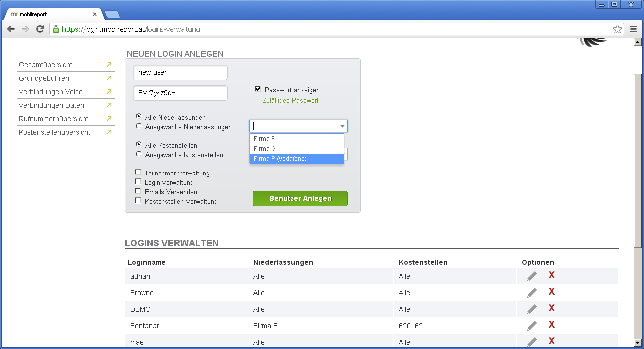Bookmark this page with the star icon

pos(617,29)
